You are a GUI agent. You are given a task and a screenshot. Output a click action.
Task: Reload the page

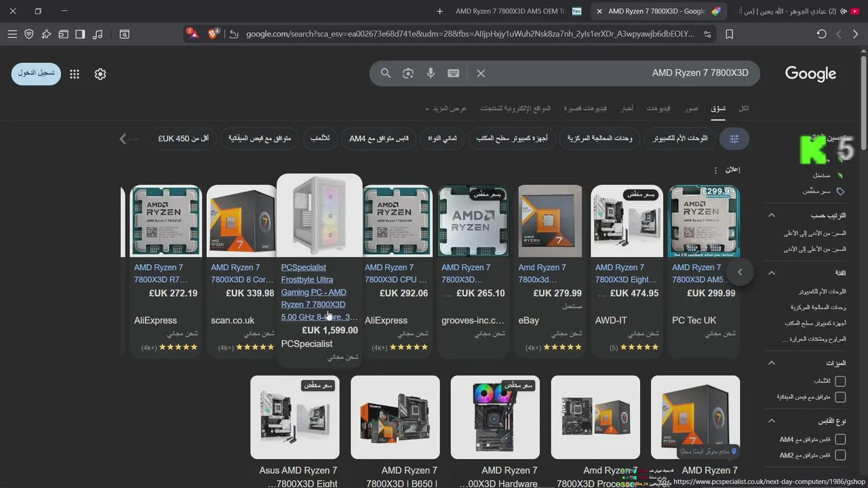point(821,34)
